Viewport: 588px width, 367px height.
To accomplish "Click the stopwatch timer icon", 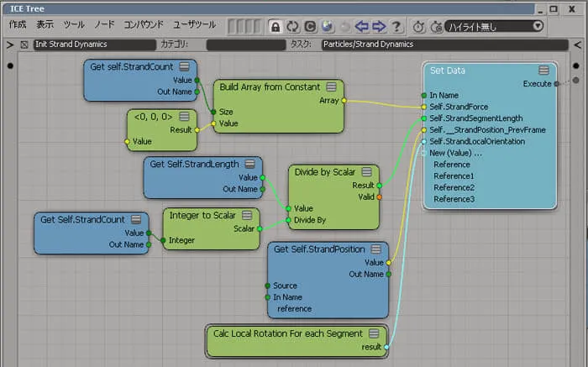I will coord(418,27).
